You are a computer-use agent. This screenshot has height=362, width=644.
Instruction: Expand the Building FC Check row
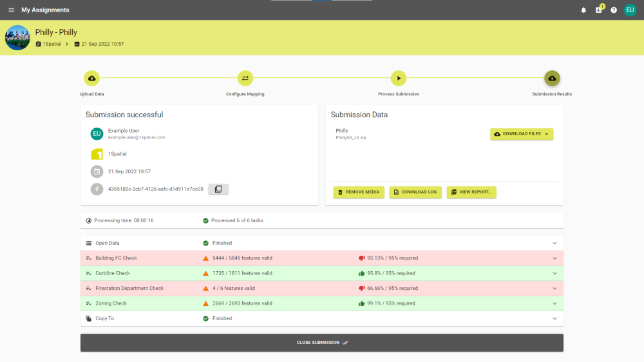pos(554,258)
